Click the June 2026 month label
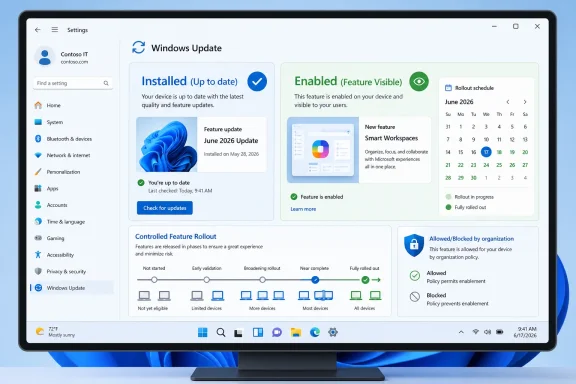576x384 pixels. [459, 102]
